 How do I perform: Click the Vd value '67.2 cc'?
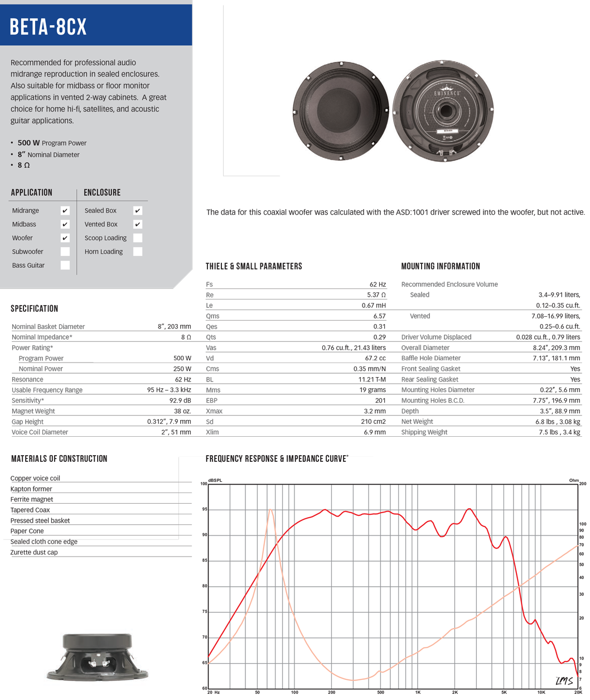pos(375,359)
